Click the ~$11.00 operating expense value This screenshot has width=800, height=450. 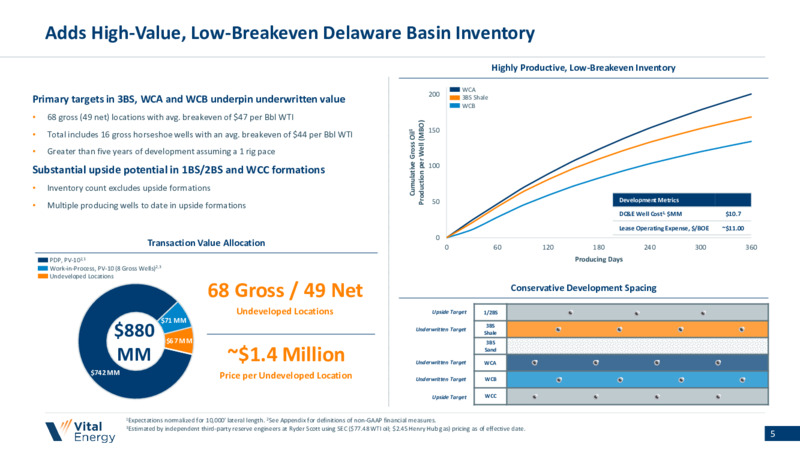click(x=733, y=228)
